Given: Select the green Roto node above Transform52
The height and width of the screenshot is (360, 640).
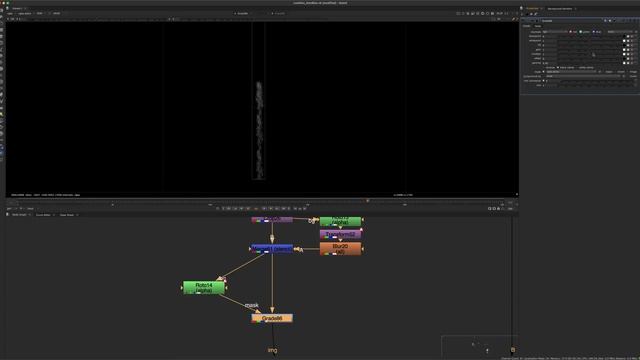Looking at the screenshot, I should click(x=340, y=221).
